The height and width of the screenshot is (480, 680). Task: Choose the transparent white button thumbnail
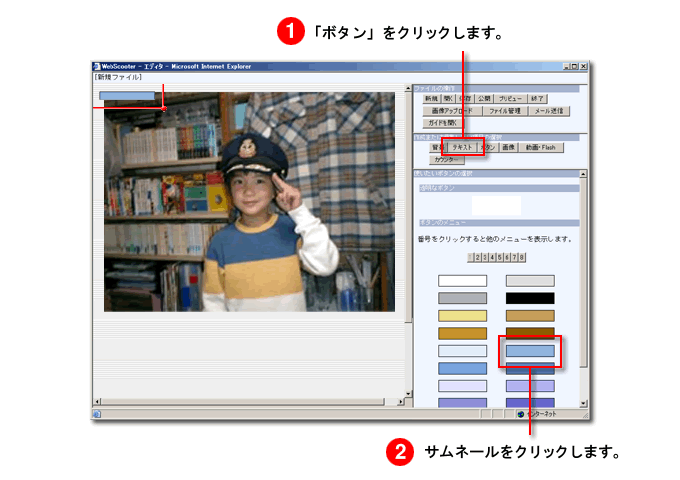pos(496,206)
